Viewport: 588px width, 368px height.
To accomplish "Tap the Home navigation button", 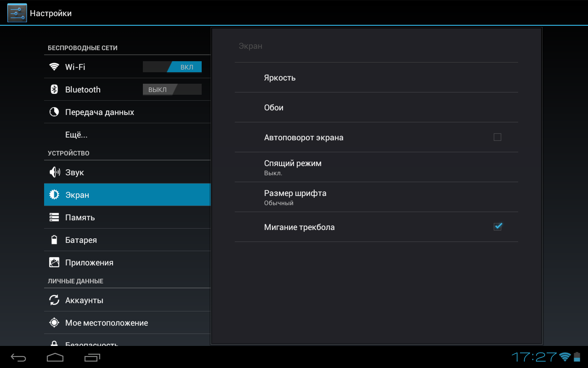I will [x=55, y=357].
